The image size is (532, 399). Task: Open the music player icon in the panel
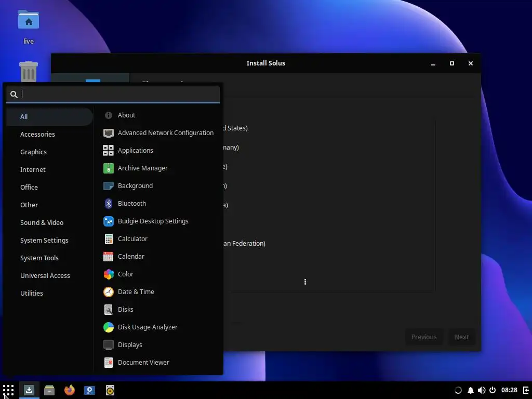point(110,390)
